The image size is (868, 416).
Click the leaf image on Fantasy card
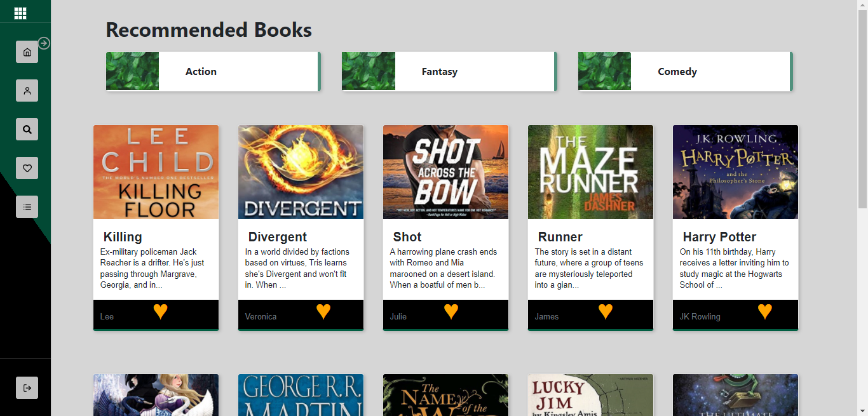369,71
